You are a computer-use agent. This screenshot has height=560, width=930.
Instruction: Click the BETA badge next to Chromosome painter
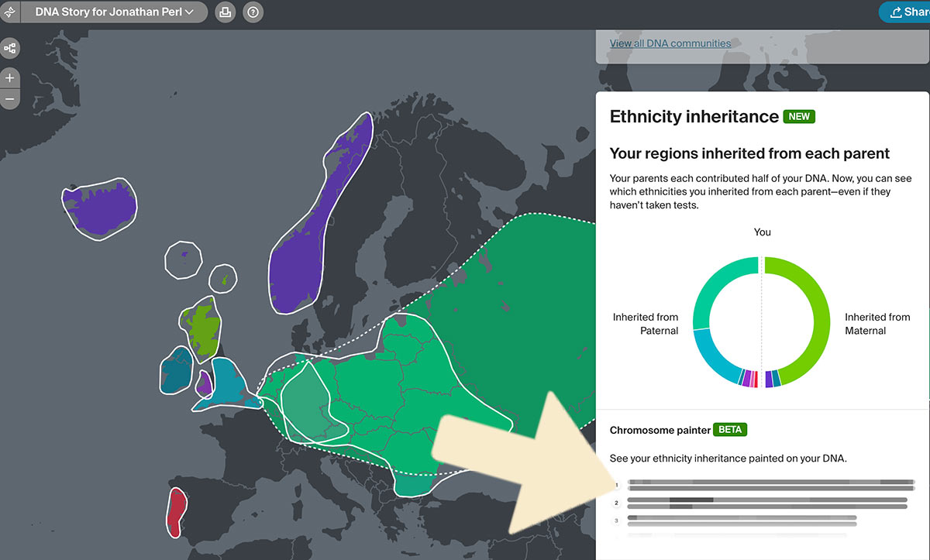(729, 429)
